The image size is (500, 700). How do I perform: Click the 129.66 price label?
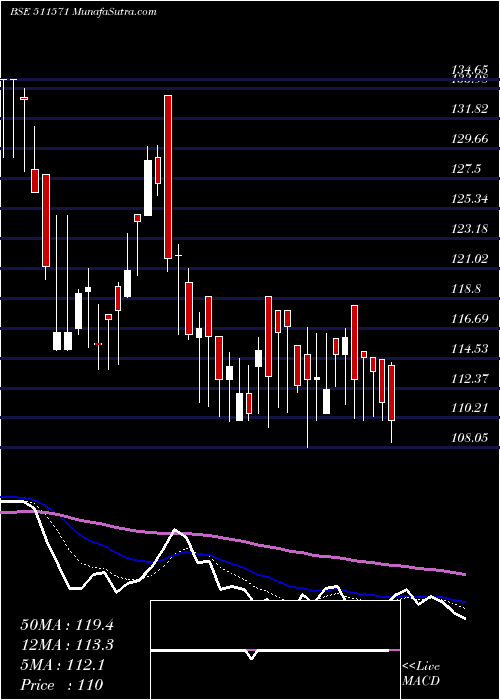pyautogui.click(x=469, y=139)
